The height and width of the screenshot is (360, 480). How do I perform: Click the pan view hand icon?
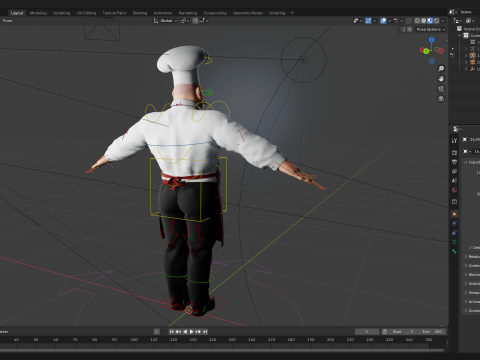coord(441,79)
